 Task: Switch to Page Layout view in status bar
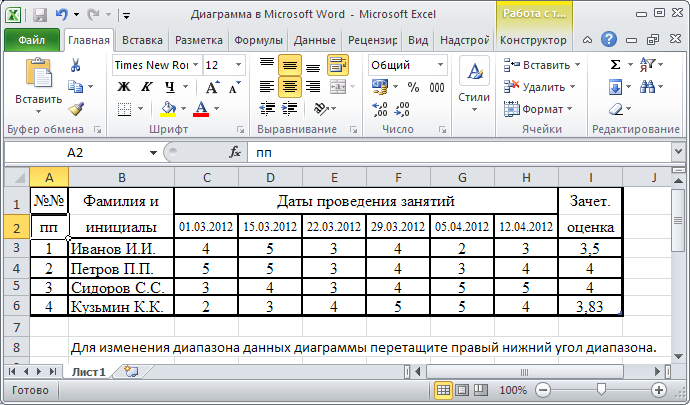click(x=463, y=390)
